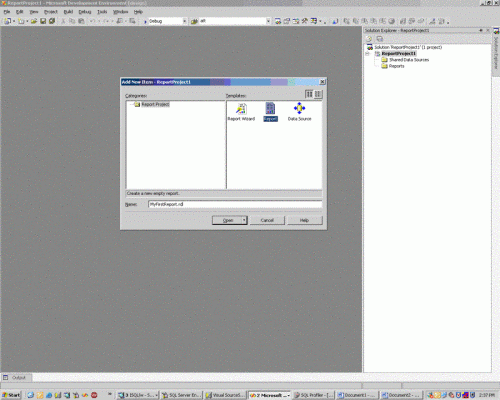Open the Tools menu

tap(102, 12)
